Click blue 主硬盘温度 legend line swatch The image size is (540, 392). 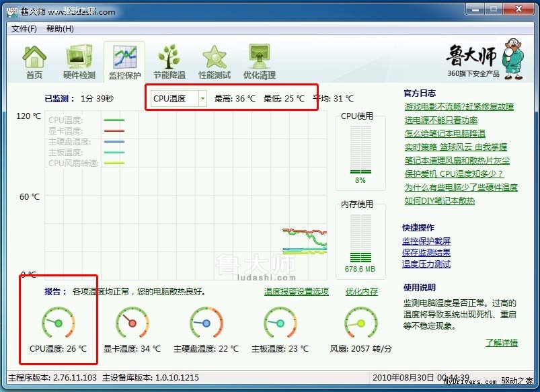point(114,141)
